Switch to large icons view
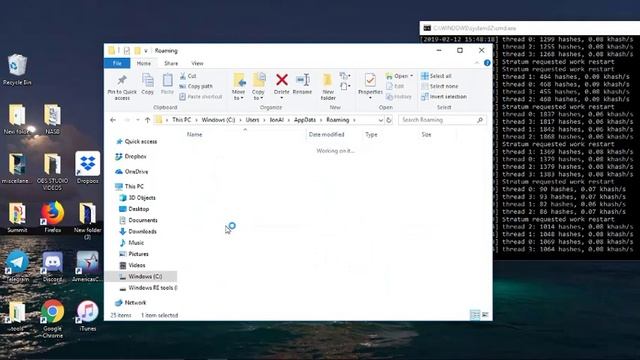The width and height of the screenshot is (640, 360). tap(485, 315)
